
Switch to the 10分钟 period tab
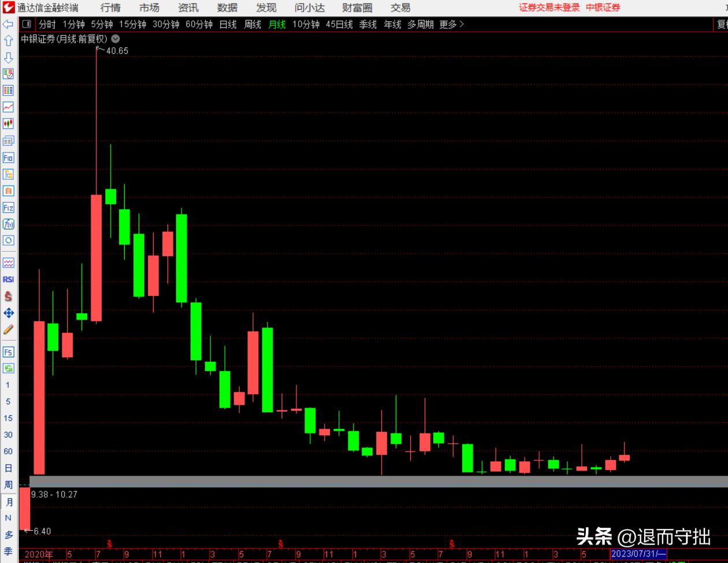[x=306, y=24]
